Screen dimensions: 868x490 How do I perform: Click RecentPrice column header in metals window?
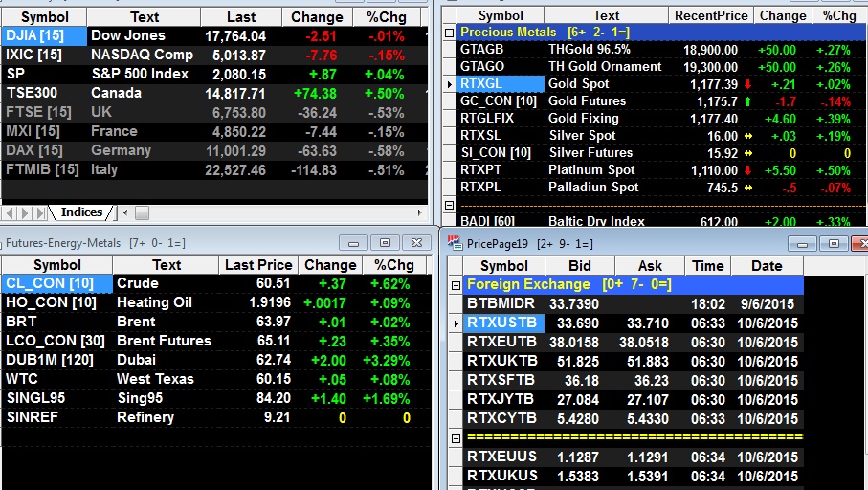pos(711,15)
